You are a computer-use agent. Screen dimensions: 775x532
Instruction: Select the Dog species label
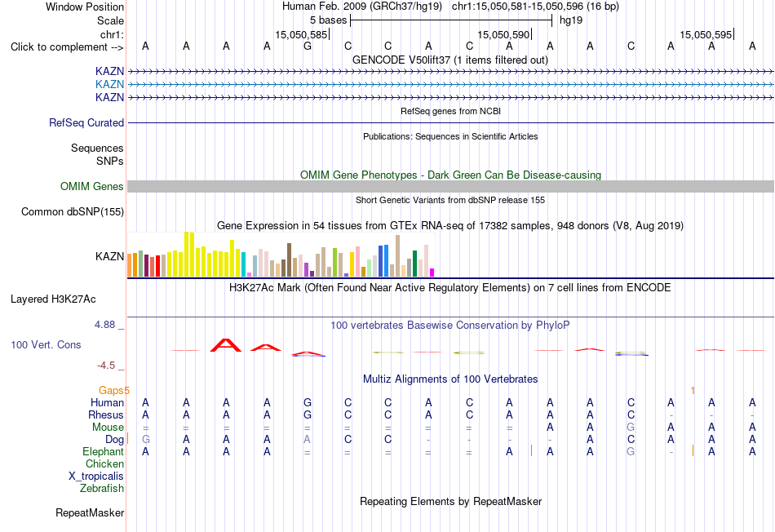pyautogui.click(x=114, y=440)
